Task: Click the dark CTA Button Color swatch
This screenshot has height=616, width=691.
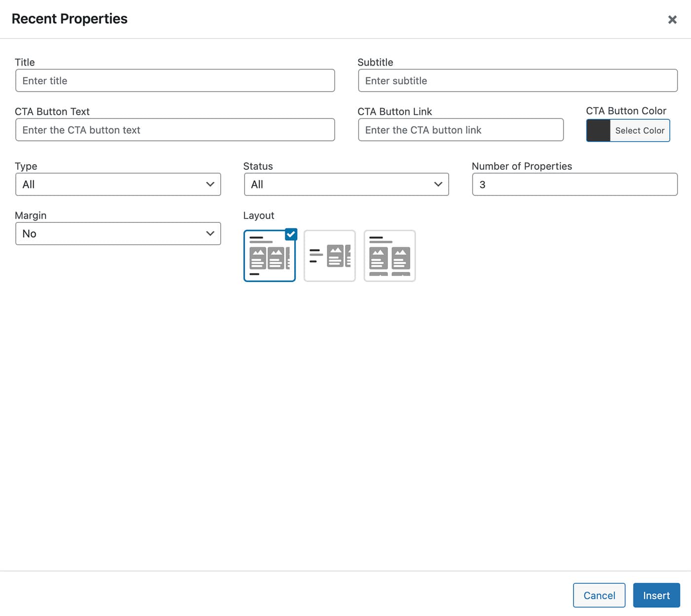Action: pyautogui.click(x=598, y=131)
